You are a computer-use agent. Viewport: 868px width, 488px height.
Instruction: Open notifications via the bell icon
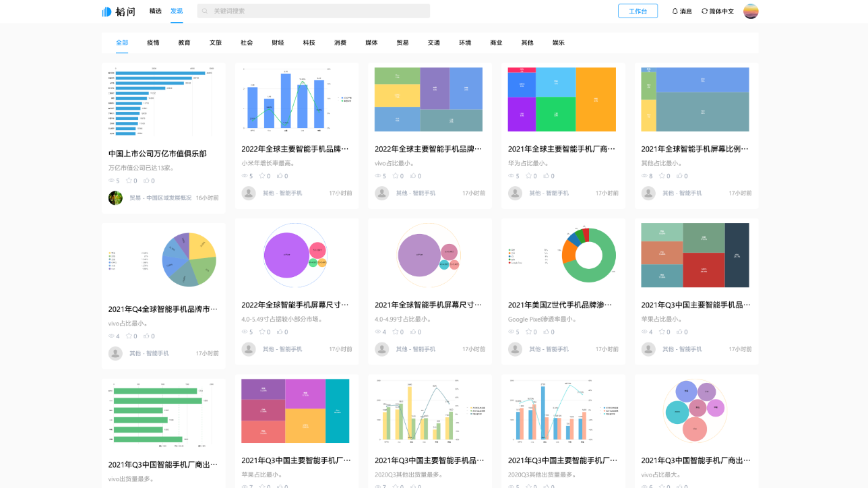[x=675, y=11]
